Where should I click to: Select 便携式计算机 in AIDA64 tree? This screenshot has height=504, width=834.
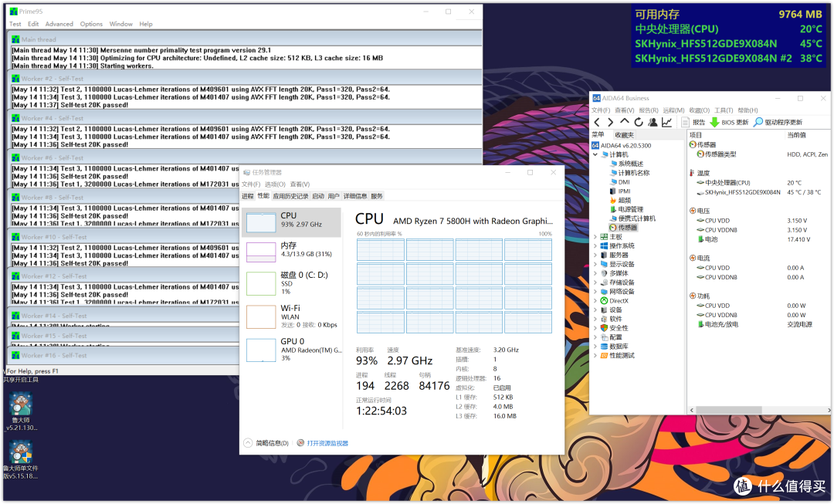(633, 218)
